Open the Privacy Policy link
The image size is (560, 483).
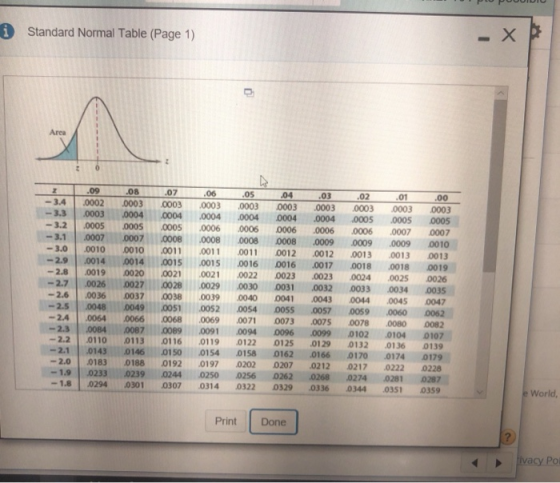pyautogui.click(x=538, y=460)
